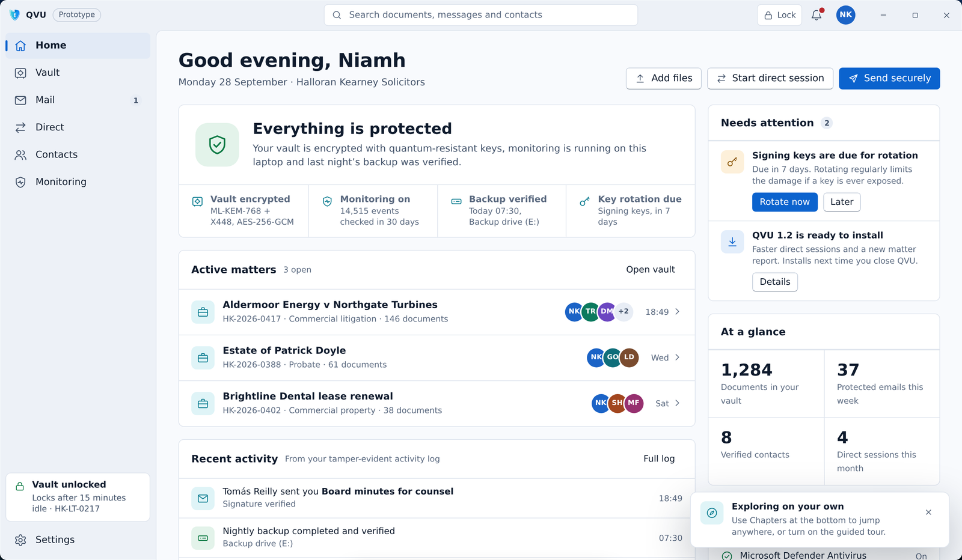The width and height of the screenshot is (962, 560).
Task: Click the Monitoring on shield icon
Action: 327,202
